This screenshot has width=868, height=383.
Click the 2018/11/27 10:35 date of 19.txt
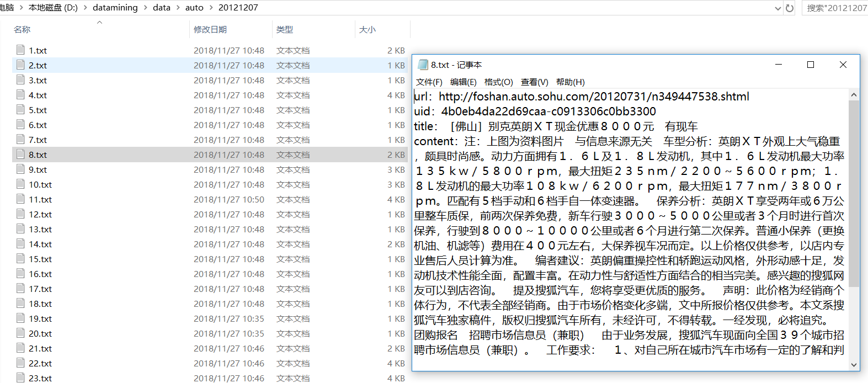click(229, 318)
